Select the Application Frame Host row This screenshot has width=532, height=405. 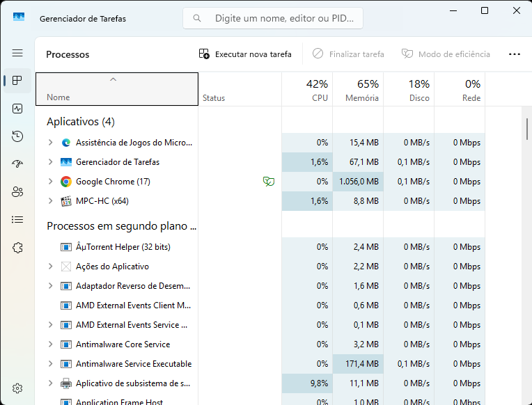click(260, 399)
